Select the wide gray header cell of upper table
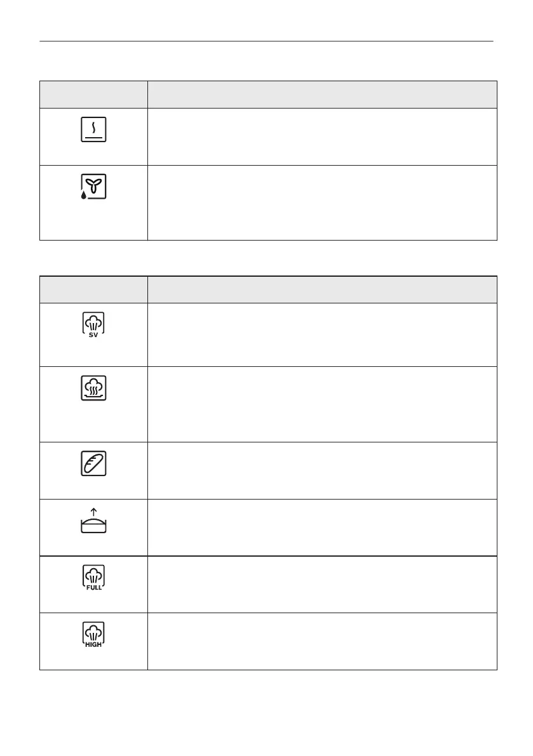This screenshot has height=756, width=533. click(x=321, y=95)
